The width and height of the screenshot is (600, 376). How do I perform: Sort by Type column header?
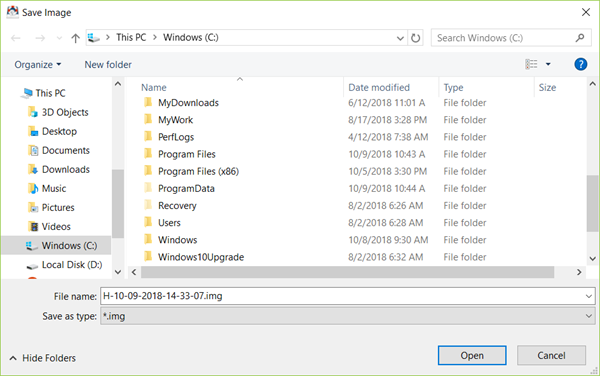(453, 88)
